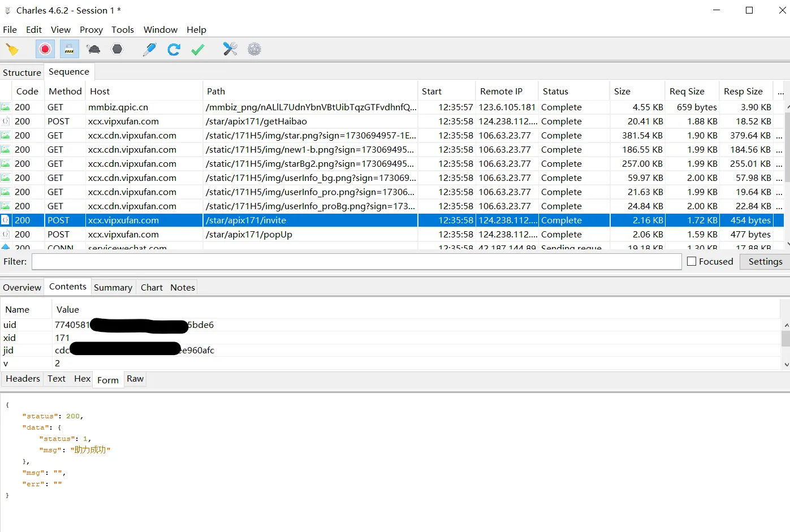790x532 pixels.
Task: Click into the Filter input field
Action: click(x=357, y=261)
